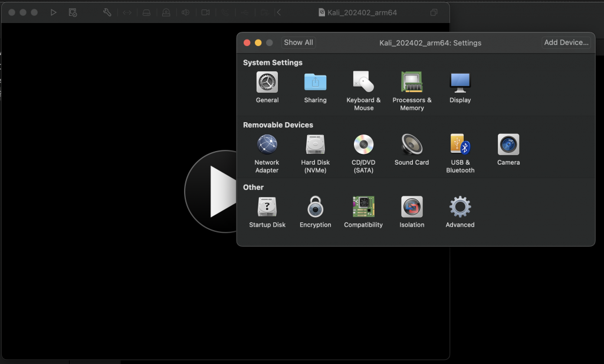Open Network Adapter settings
The width and height of the screenshot is (604, 364).
point(267,153)
